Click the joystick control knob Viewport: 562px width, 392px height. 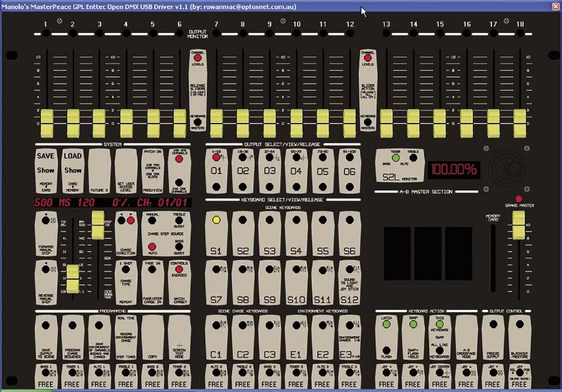coord(506,168)
